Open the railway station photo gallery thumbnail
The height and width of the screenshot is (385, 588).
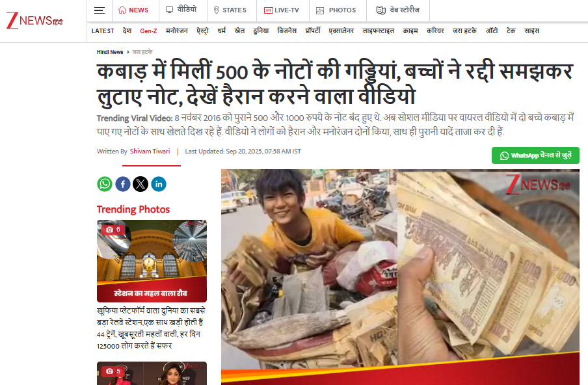pyautogui.click(x=152, y=261)
